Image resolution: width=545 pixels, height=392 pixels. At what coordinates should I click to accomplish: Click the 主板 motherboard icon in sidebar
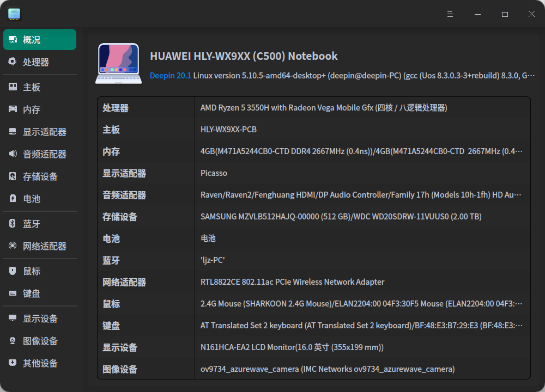click(x=13, y=87)
